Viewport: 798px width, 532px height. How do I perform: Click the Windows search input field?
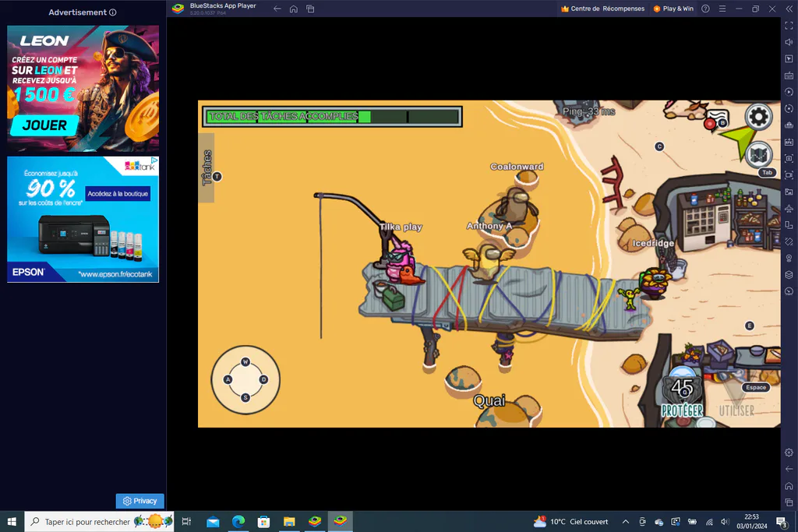pos(99,521)
